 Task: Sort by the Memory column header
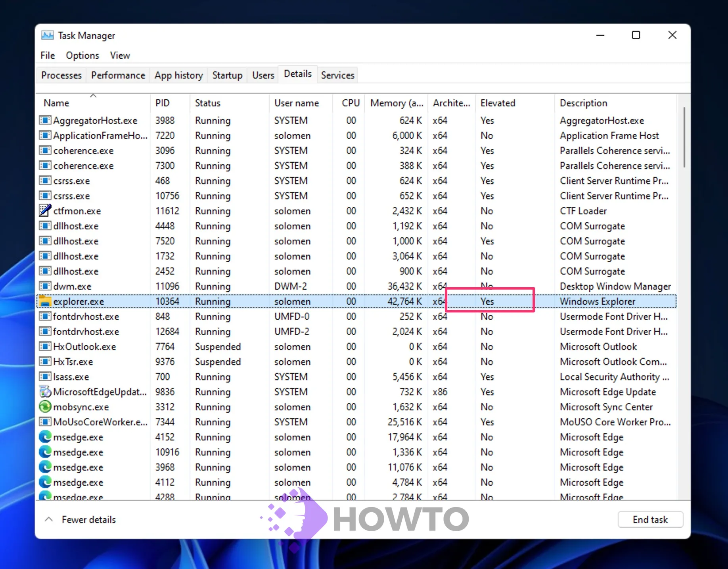(397, 103)
